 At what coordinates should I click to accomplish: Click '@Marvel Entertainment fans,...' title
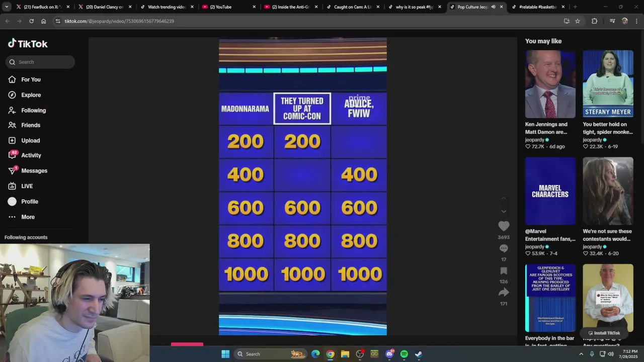550,235
